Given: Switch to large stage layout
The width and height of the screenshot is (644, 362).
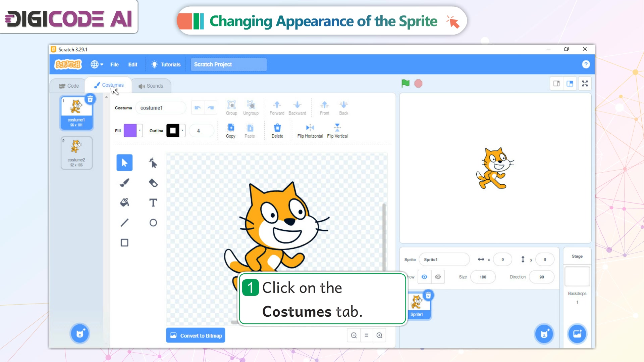Looking at the screenshot, I should 570,84.
